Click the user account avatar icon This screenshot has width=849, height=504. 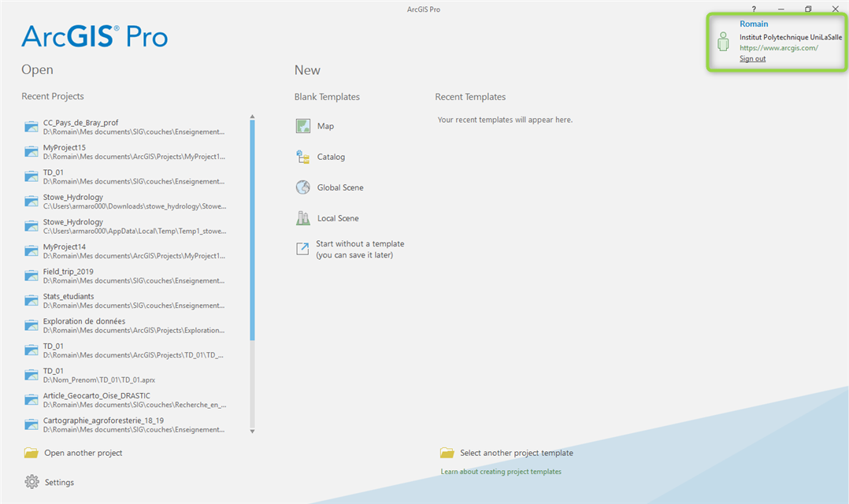723,42
